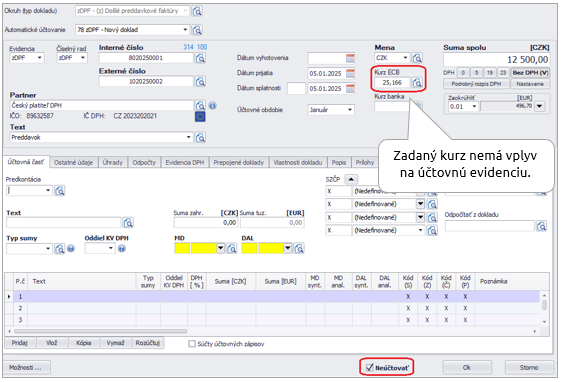This screenshot has height=382, width=561.
Task: Open lookup beside Interné číslo field
Action: (200, 58)
